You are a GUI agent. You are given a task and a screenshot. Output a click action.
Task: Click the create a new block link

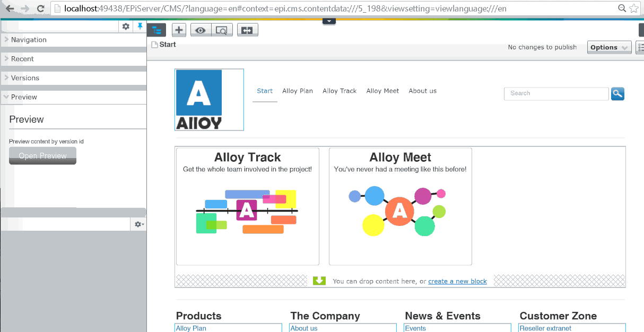click(457, 281)
